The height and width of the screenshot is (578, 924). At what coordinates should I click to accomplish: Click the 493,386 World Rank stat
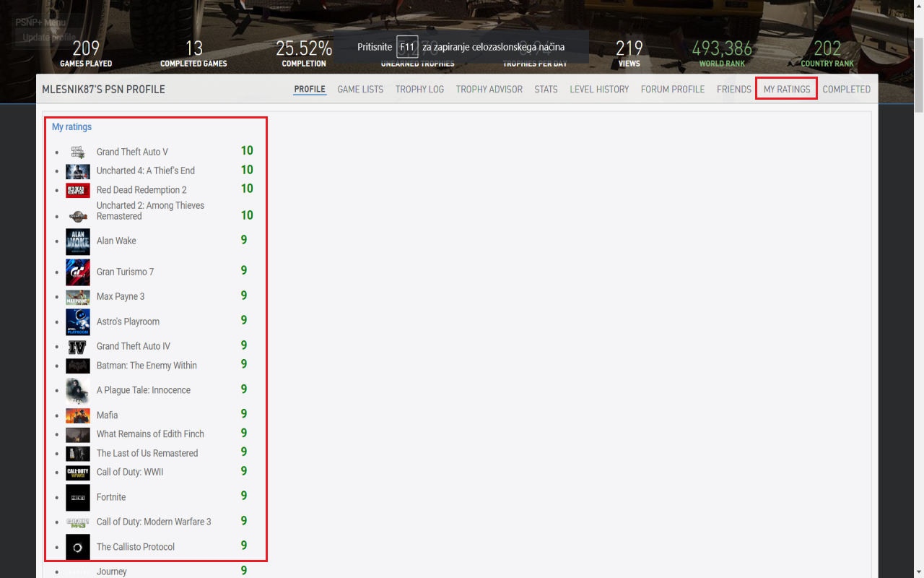coord(722,53)
